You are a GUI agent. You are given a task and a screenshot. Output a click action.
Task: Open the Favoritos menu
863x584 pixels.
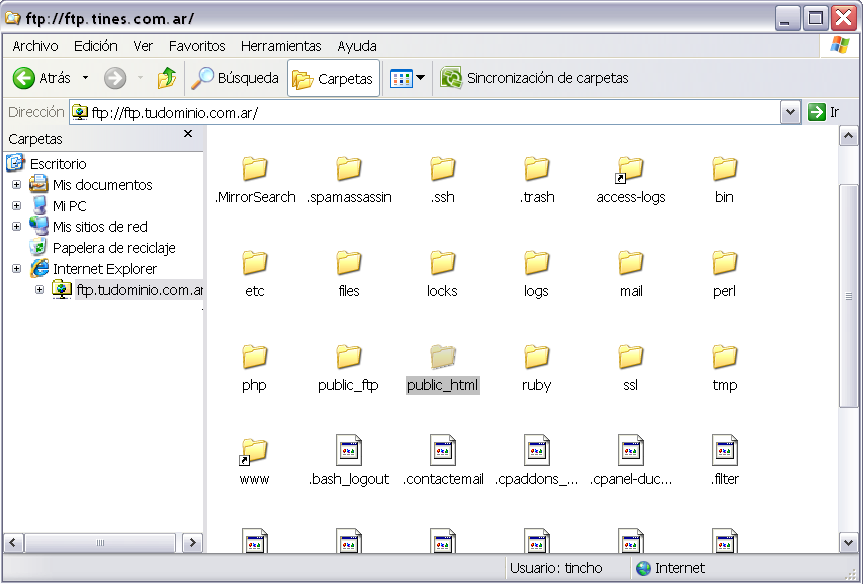click(x=197, y=46)
